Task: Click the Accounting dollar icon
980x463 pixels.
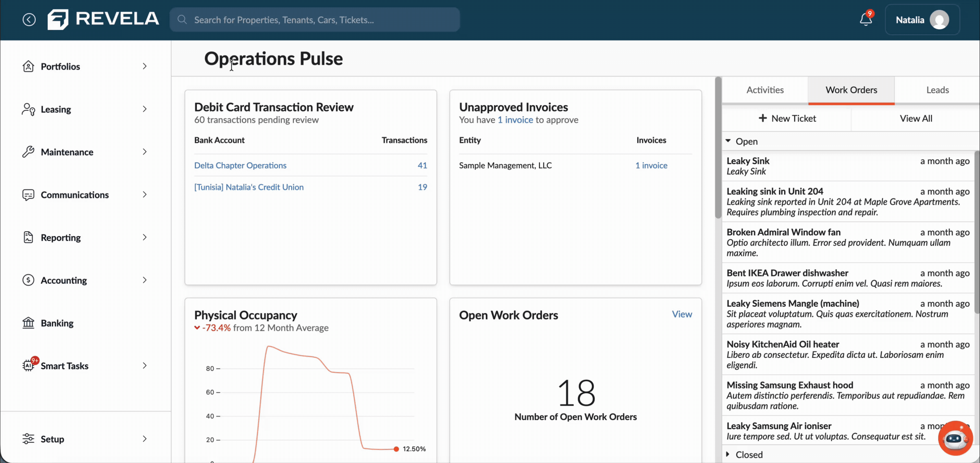Action: 28,280
